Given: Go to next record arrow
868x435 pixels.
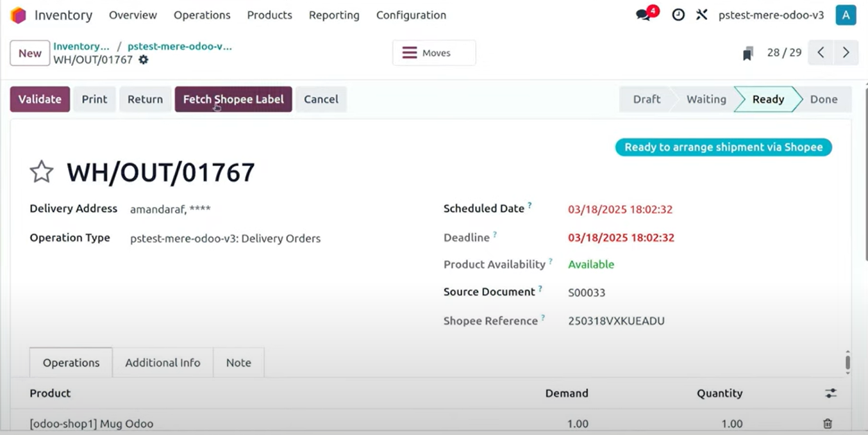Looking at the screenshot, I should (x=846, y=53).
